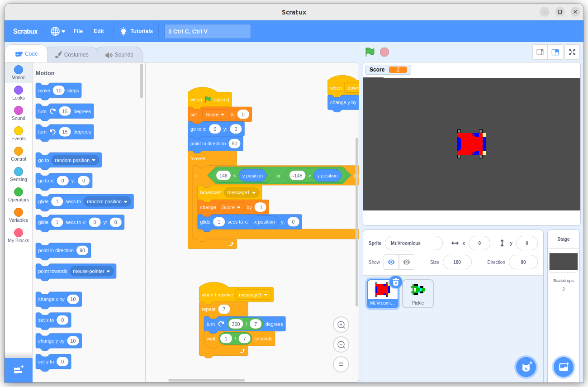Viewport: 588px width, 387px height.
Task: Select the Sensing block category
Action: pyautogui.click(x=19, y=174)
